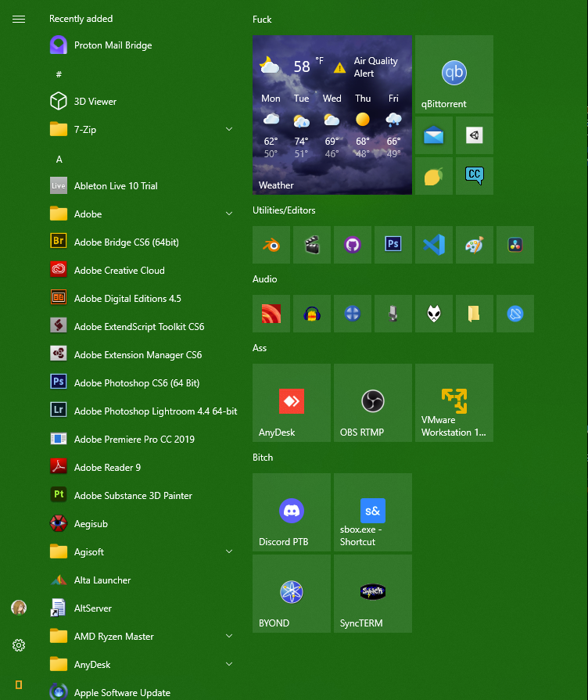588x700 pixels.
Task: Select the Audio group header
Action: click(265, 279)
